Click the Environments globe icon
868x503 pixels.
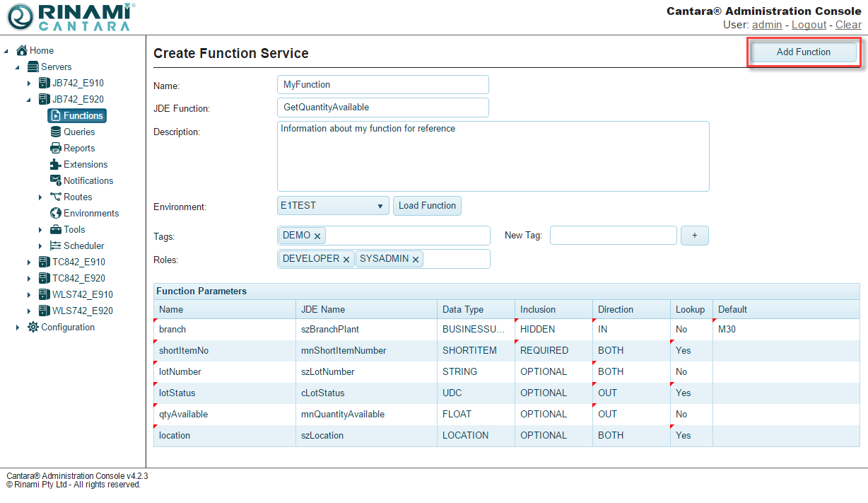click(x=56, y=213)
